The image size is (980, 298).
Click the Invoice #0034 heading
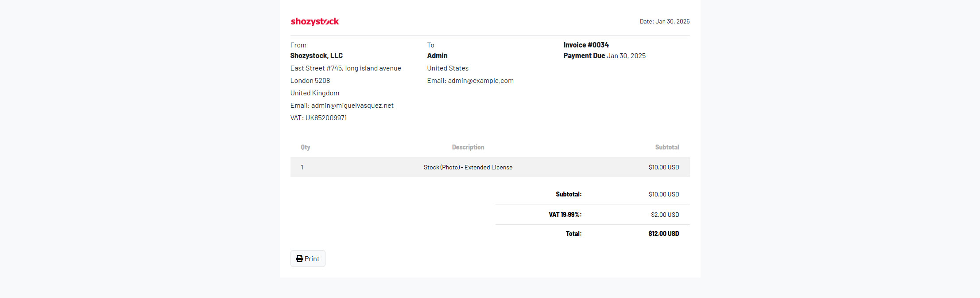[586, 45]
